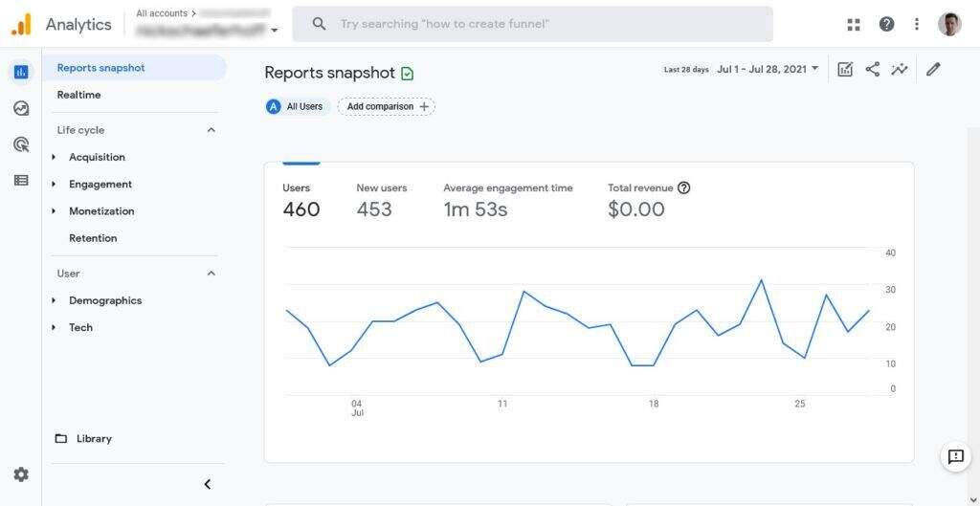The image size is (980, 506).
Task: Open the Reports icon in left rail
Action: tap(21, 72)
